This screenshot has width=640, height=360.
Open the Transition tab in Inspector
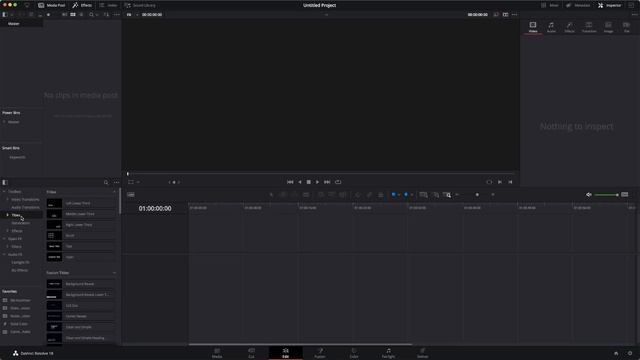tap(589, 27)
